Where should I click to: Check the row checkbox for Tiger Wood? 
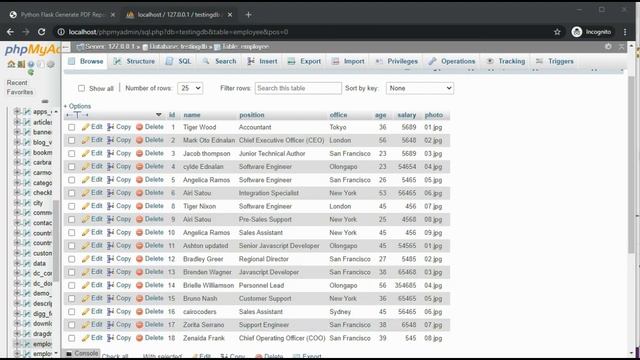(x=72, y=127)
